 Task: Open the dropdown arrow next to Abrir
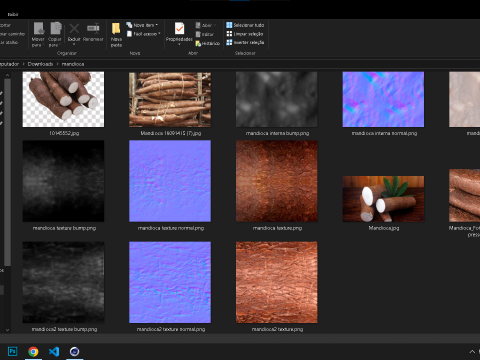[215, 25]
